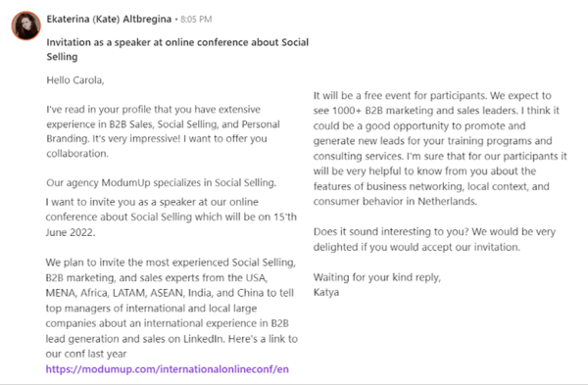
Task: Click the 'I want to invite you as a speaker' paragraph
Action: 171,217
